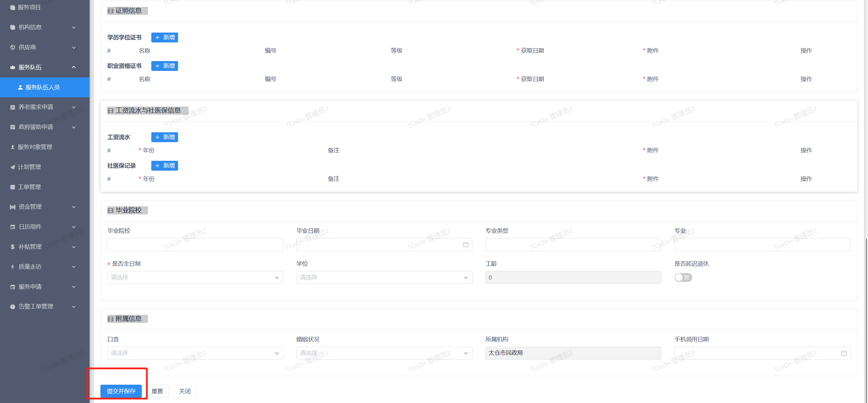Click the 专业 input field
Viewport: 868px width, 403px height.
click(x=763, y=245)
